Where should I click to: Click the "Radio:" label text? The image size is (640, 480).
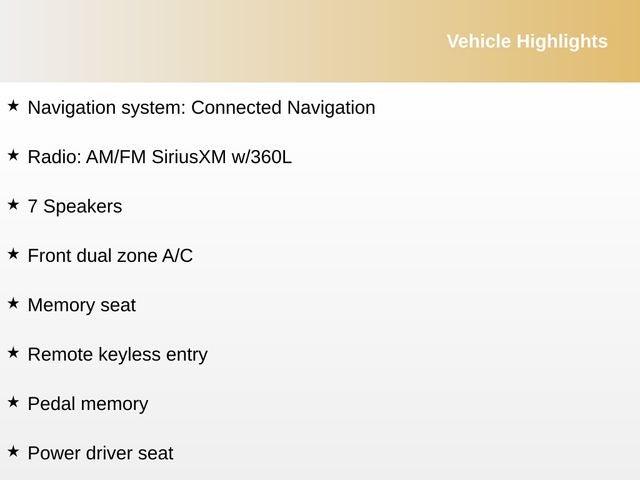(x=52, y=157)
